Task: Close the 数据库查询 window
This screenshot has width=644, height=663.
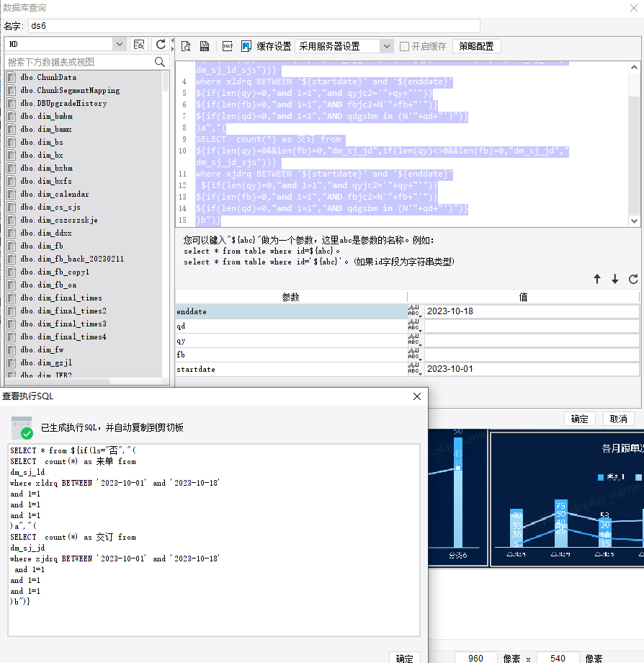Action: (634, 8)
